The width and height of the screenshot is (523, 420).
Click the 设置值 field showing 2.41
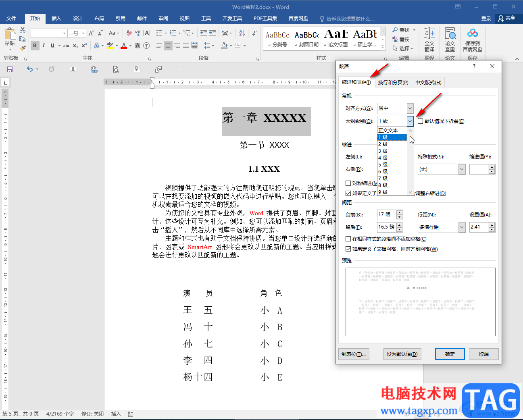tap(479, 227)
